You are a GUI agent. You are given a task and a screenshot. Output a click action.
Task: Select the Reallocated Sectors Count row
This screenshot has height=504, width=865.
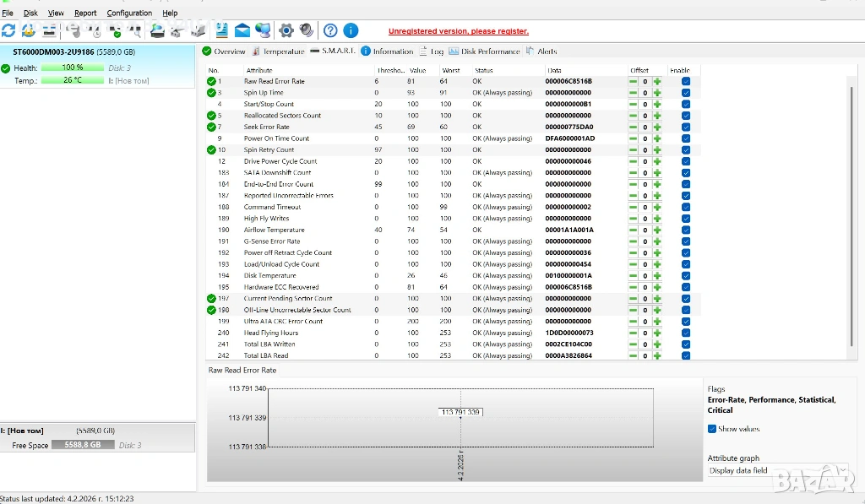(x=282, y=116)
